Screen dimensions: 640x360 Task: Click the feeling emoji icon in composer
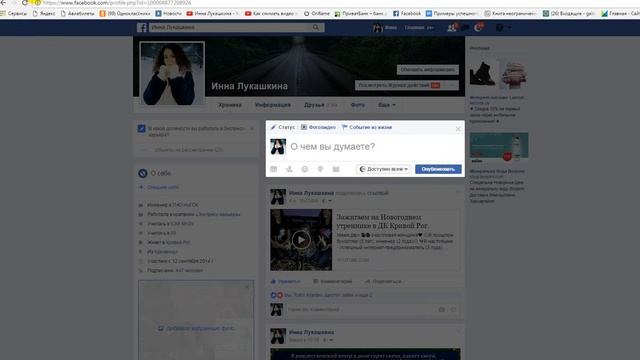pos(304,169)
